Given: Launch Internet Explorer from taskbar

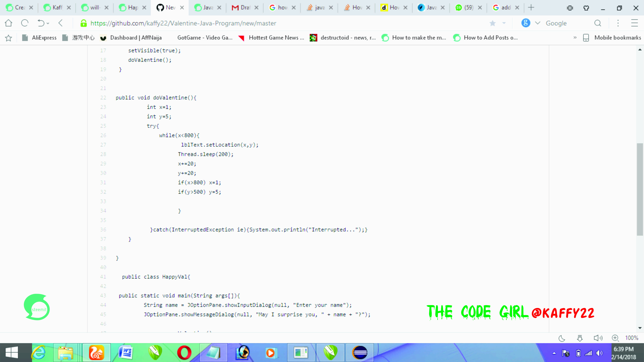Looking at the screenshot, I should click(39, 353).
